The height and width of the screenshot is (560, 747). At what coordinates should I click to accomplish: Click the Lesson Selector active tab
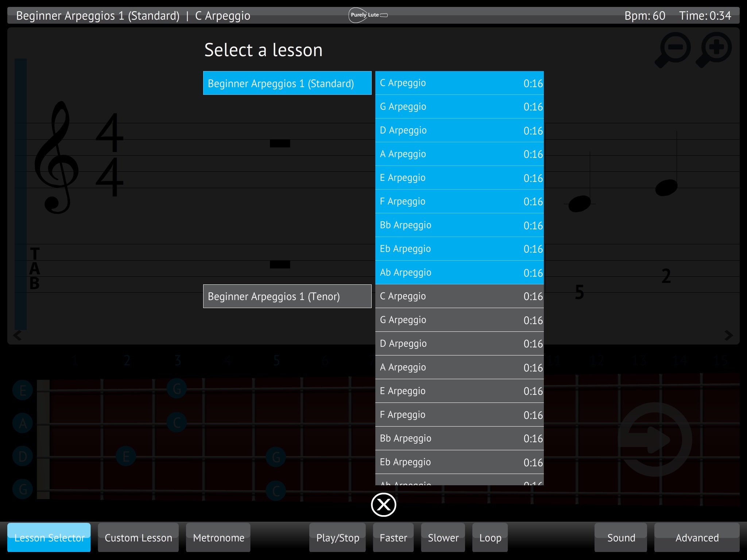click(48, 537)
